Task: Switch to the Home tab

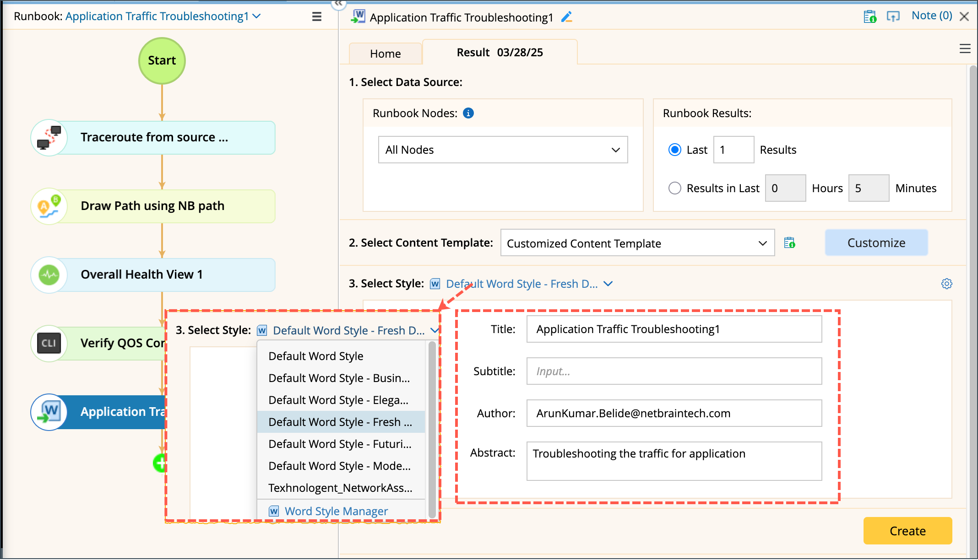Action: [385, 54]
